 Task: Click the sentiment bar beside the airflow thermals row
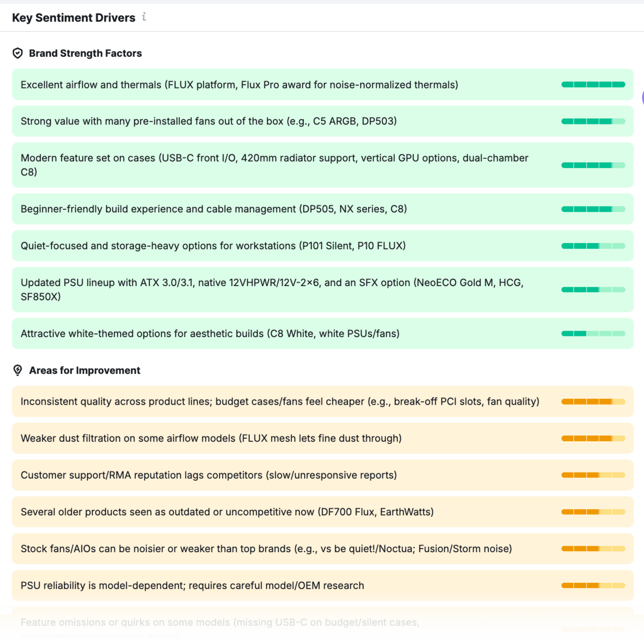click(x=593, y=84)
